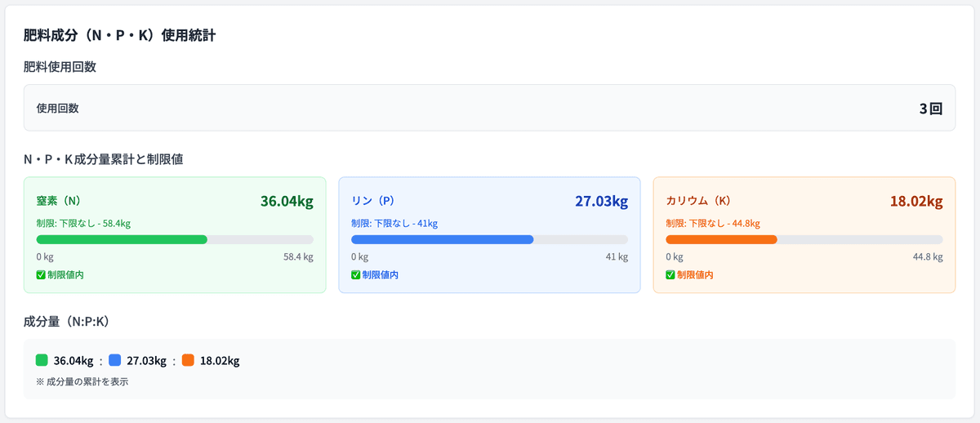Click the green check icon under リン
The height and width of the screenshot is (423, 980).
pyautogui.click(x=355, y=275)
